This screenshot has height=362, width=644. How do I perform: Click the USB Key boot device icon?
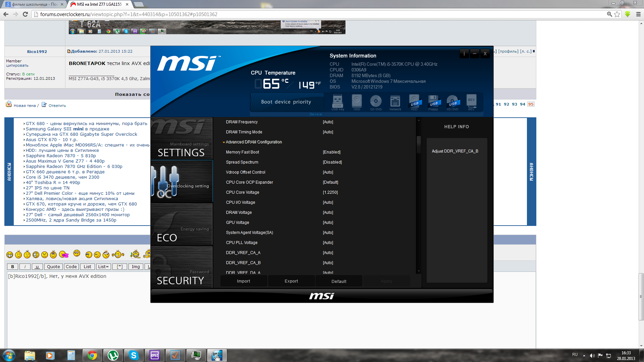click(337, 101)
